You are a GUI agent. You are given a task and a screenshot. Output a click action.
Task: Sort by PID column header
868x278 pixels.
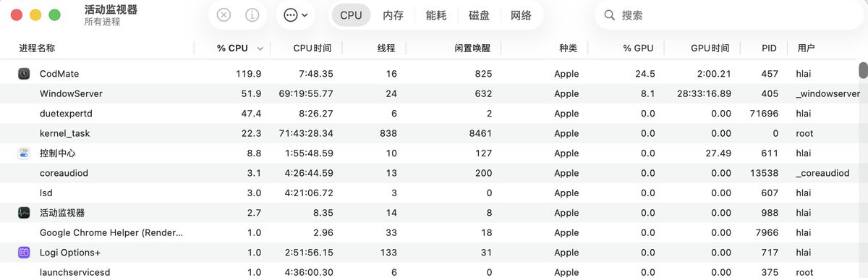point(769,49)
